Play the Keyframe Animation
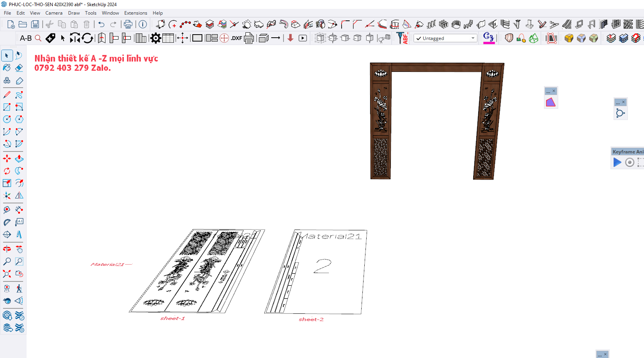This screenshot has height=358, width=644. [x=617, y=163]
